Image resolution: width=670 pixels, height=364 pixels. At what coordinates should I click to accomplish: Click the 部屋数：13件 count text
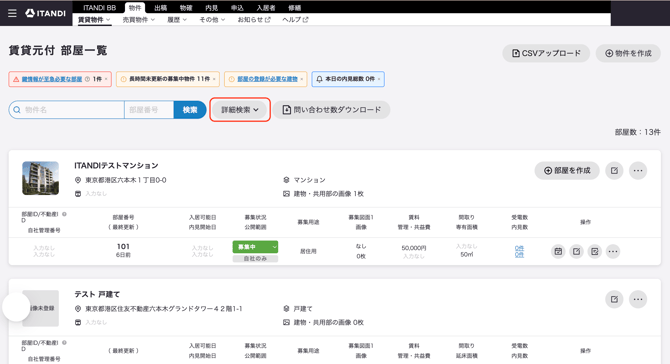click(638, 132)
